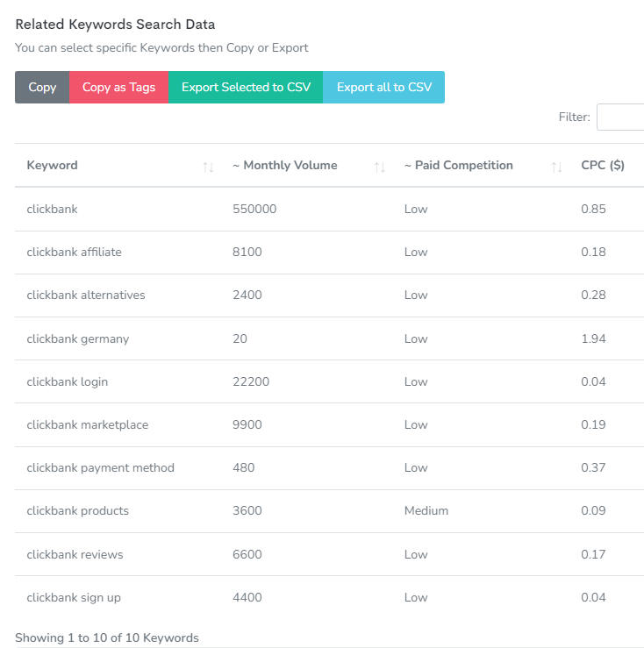Viewport: 644px width, 648px height.
Task: Click Export Selected to CSV
Action: coord(246,87)
